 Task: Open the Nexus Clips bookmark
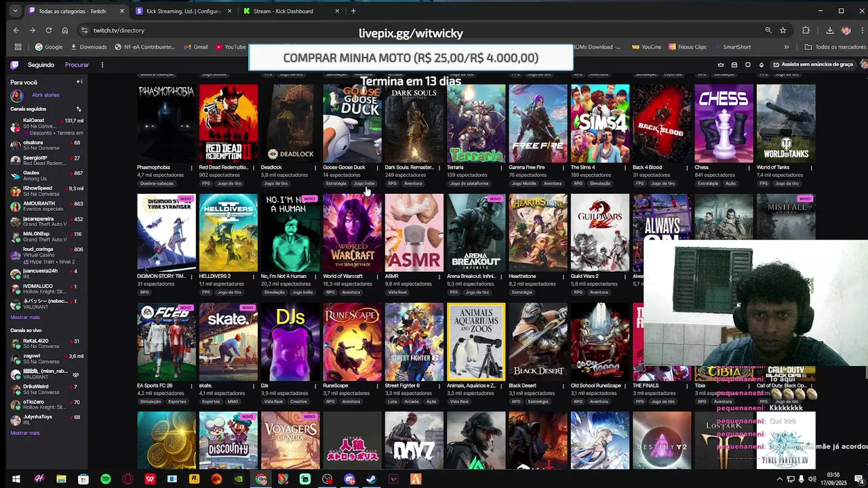point(687,47)
